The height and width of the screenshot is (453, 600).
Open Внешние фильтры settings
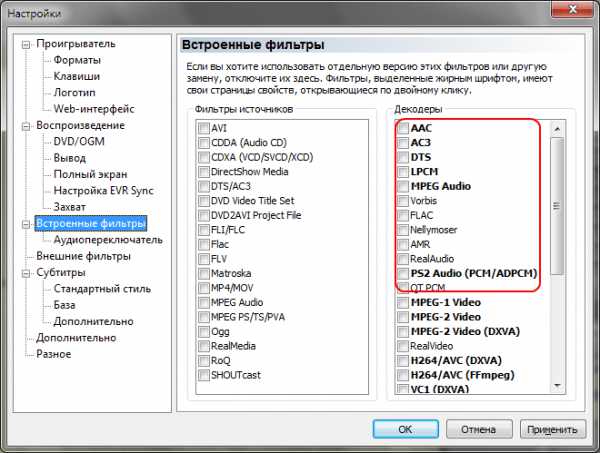(83, 256)
